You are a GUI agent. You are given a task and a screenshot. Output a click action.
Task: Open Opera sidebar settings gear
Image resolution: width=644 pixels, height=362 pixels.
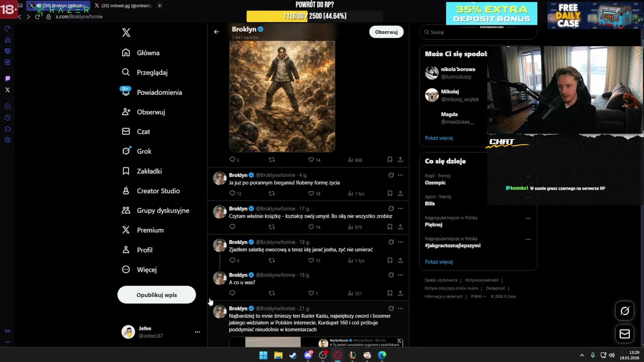(x=8, y=140)
